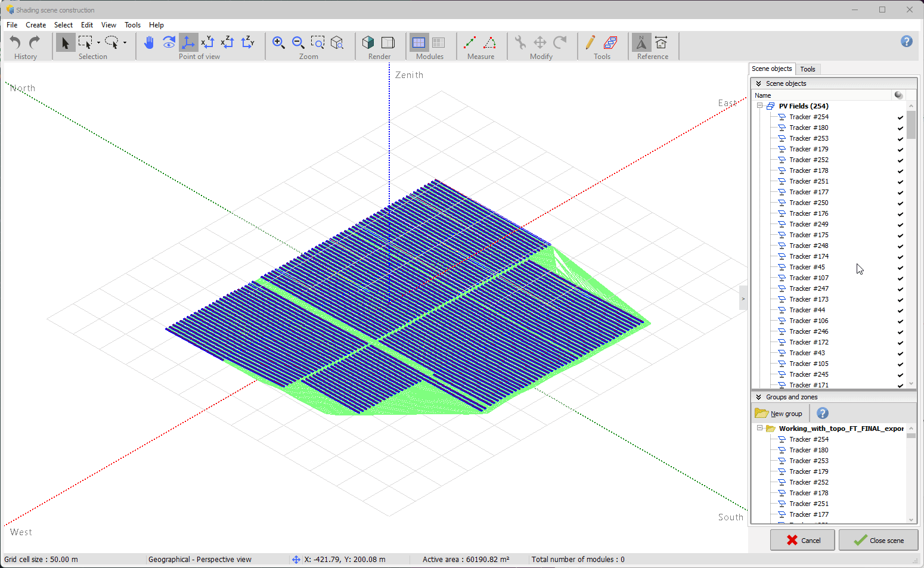The height and width of the screenshot is (568, 924).
Task: Toggle the checkmark for Tracker #45
Action: click(x=900, y=268)
